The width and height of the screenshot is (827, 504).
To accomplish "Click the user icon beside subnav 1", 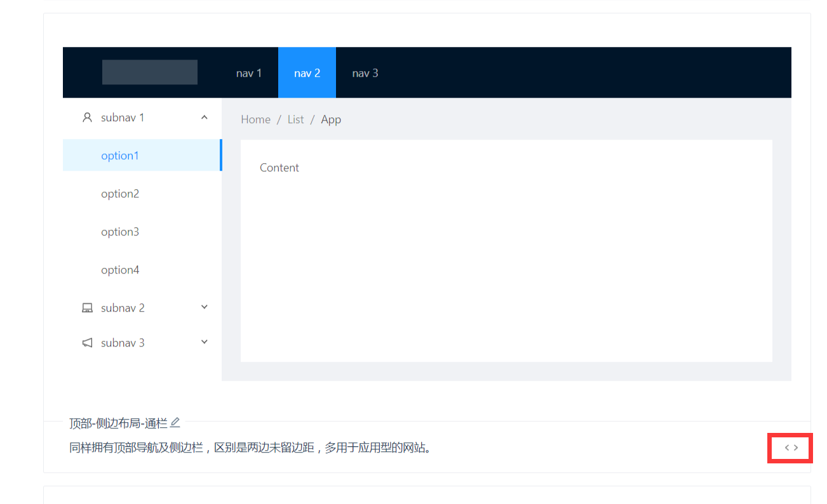I will pyautogui.click(x=88, y=117).
